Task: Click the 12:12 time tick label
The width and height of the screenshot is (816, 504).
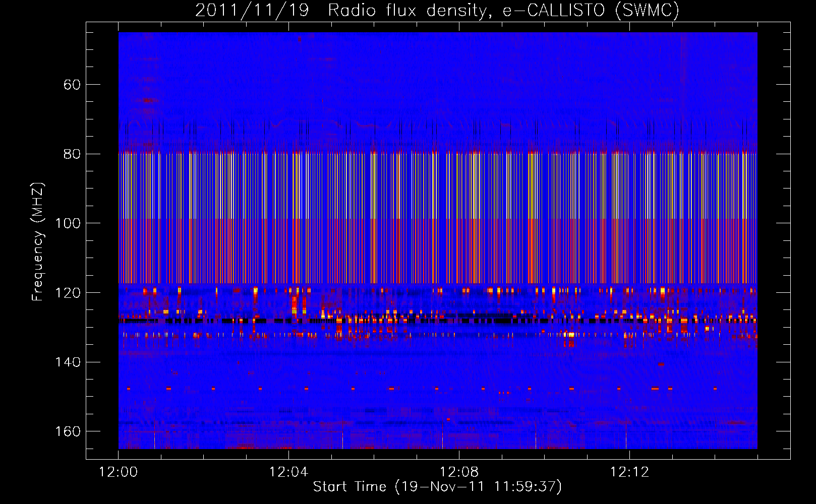Action: point(629,472)
